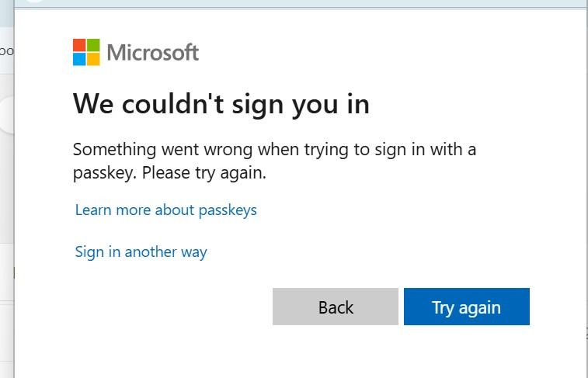Click the red square of the Microsoft logo
The width and height of the screenshot is (588, 378).
coord(79,45)
